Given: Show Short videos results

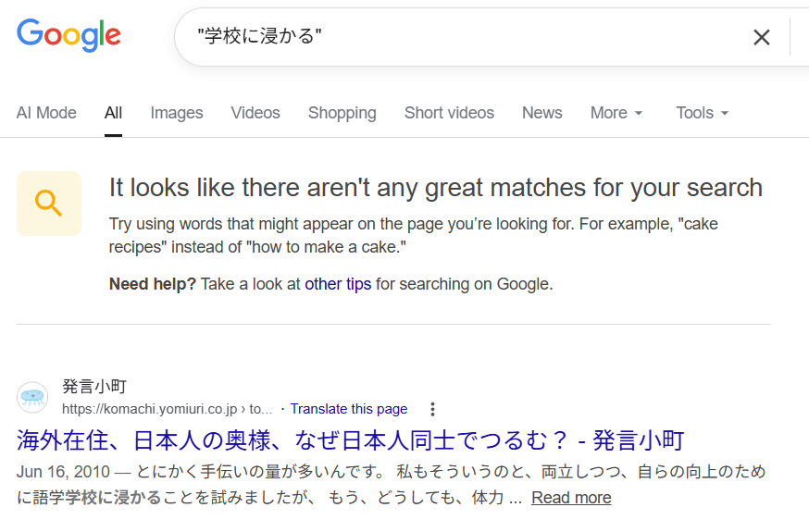Looking at the screenshot, I should (x=449, y=113).
